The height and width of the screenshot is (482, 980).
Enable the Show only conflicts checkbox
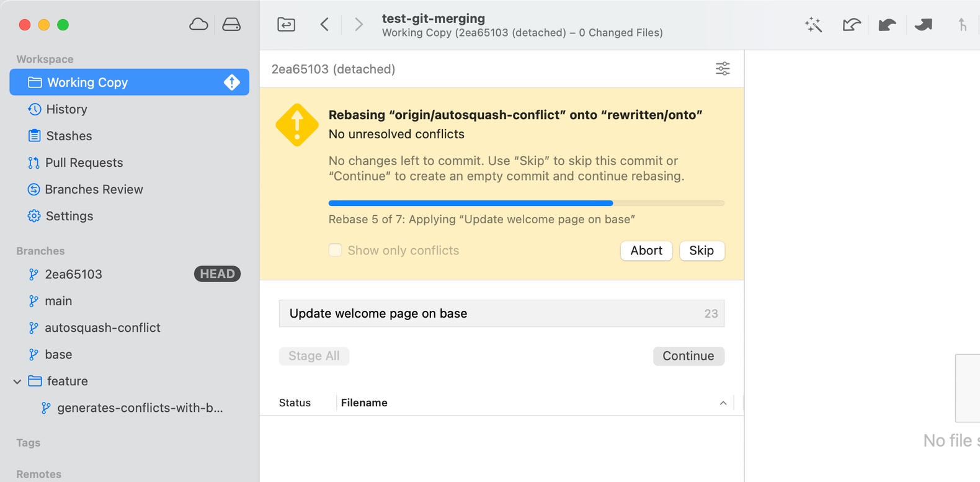[335, 250]
